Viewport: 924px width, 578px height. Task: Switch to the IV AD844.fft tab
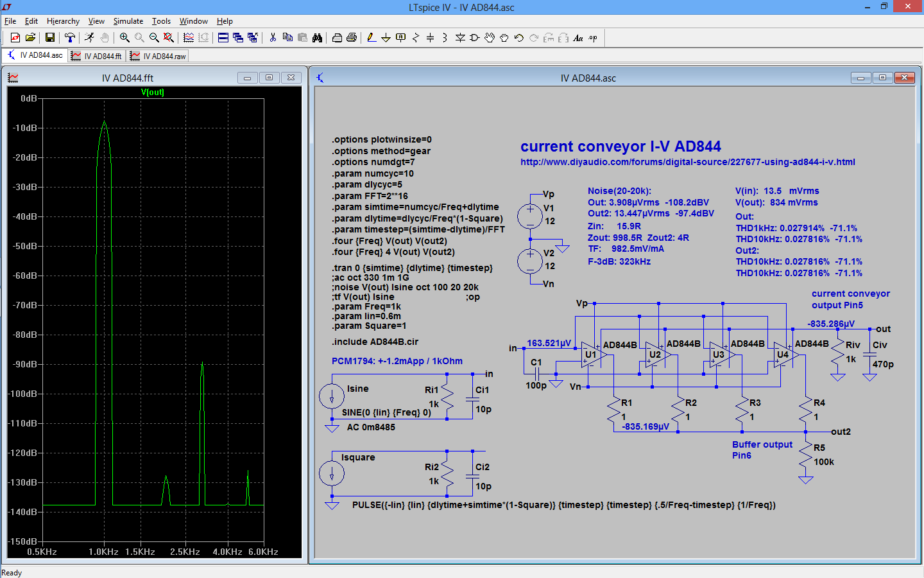[x=97, y=56]
